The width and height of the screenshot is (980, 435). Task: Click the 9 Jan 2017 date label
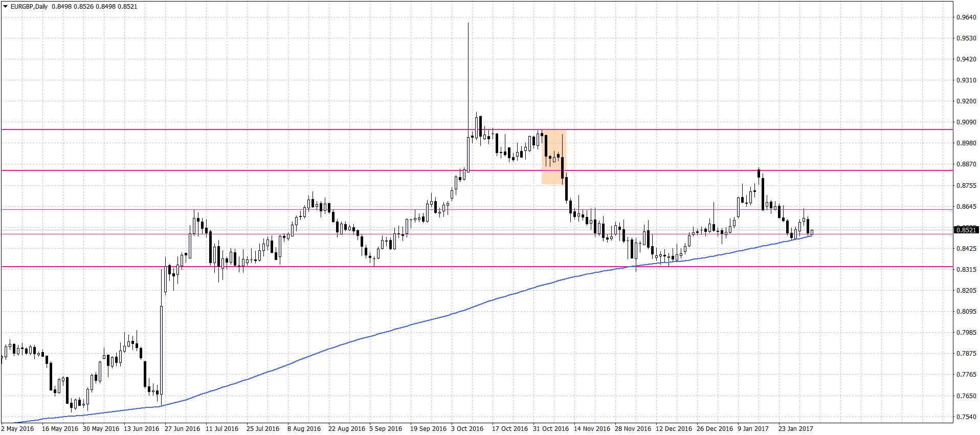click(753, 429)
